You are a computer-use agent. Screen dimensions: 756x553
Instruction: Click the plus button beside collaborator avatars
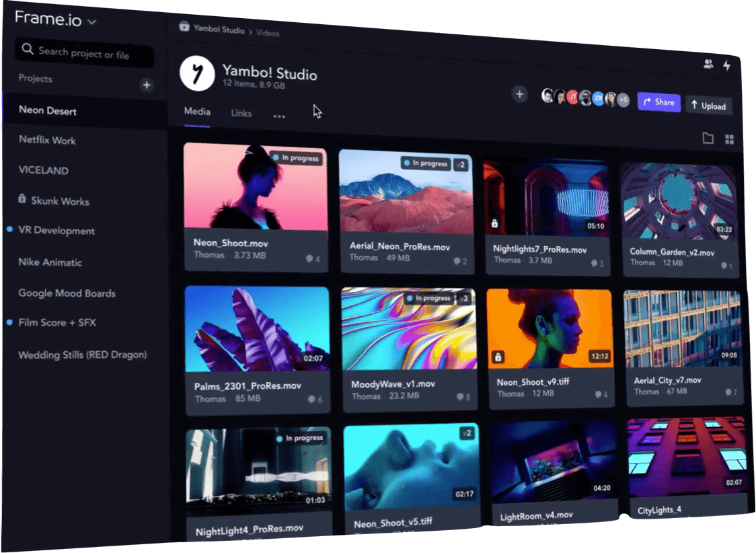tap(519, 94)
